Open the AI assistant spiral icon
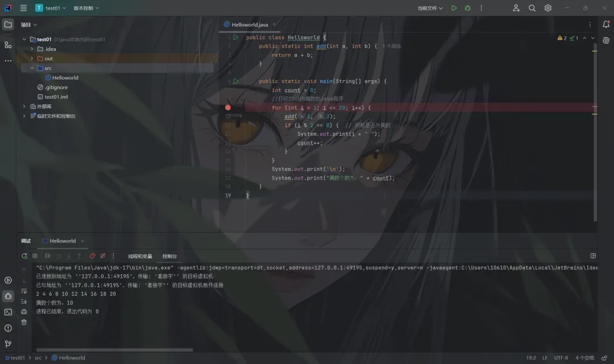The width and height of the screenshot is (614, 364). coord(606,40)
